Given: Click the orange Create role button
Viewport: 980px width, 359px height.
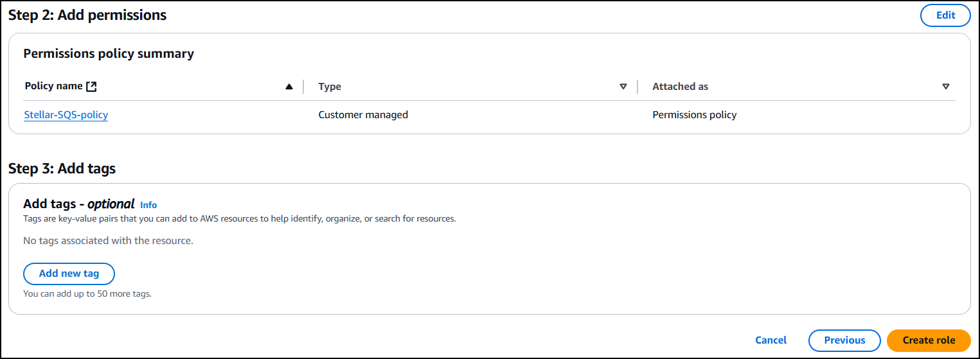Looking at the screenshot, I should 929,340.
